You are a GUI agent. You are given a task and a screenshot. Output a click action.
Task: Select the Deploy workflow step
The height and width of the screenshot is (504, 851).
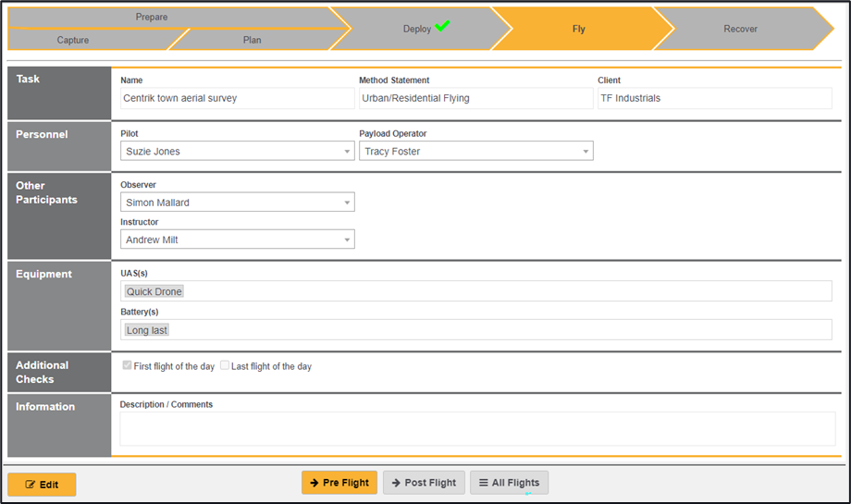(x=417, y=29)
